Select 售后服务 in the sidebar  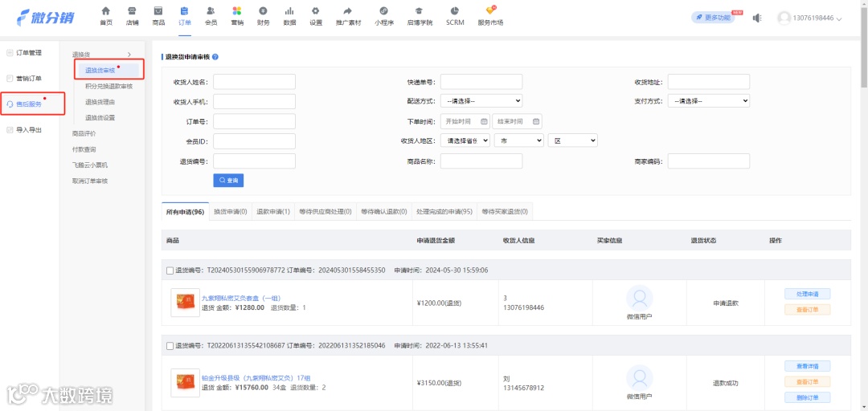30,104
